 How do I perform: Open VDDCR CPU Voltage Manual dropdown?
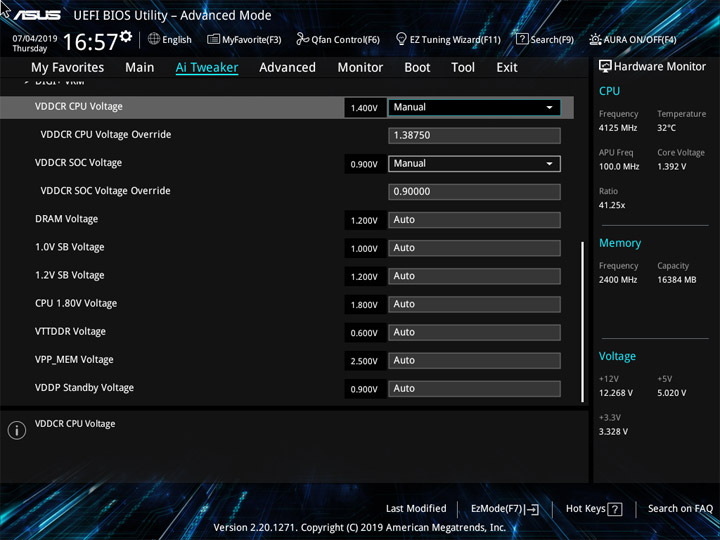coord(474,107)
